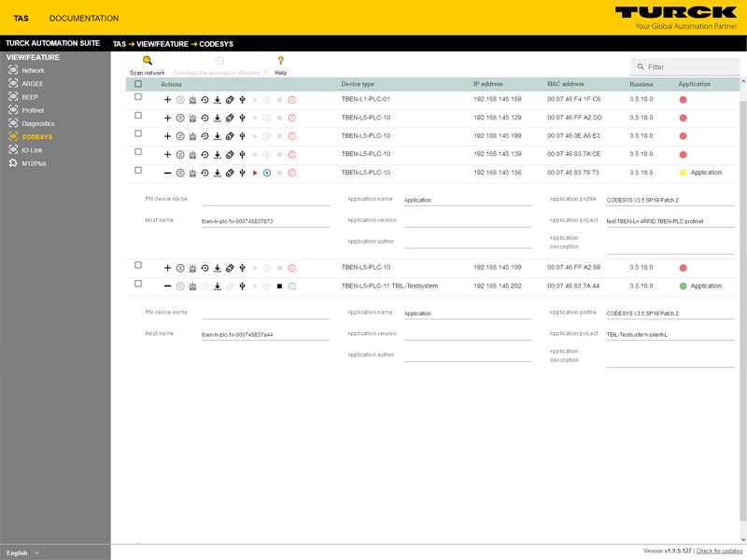Viewport: 747px width, 560px height.
Task: Expand row 192.168.145.199 with plus icon
Action: 167,136
